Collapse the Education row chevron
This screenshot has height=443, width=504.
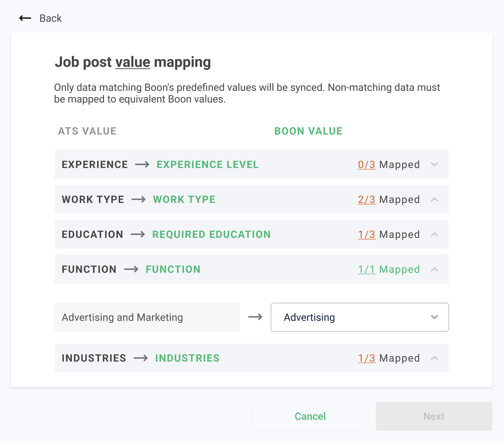click(x=434, y=234)
